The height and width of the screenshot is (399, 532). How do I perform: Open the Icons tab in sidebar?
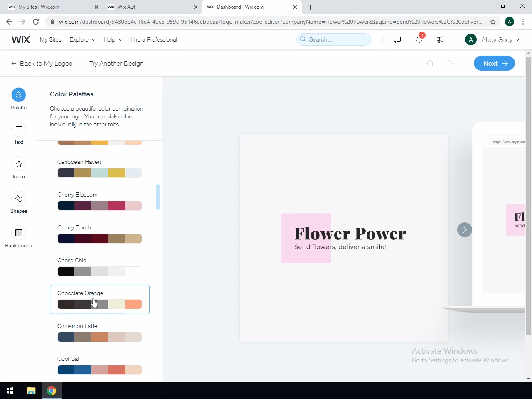pyautogui.click(x=19, y=168)
